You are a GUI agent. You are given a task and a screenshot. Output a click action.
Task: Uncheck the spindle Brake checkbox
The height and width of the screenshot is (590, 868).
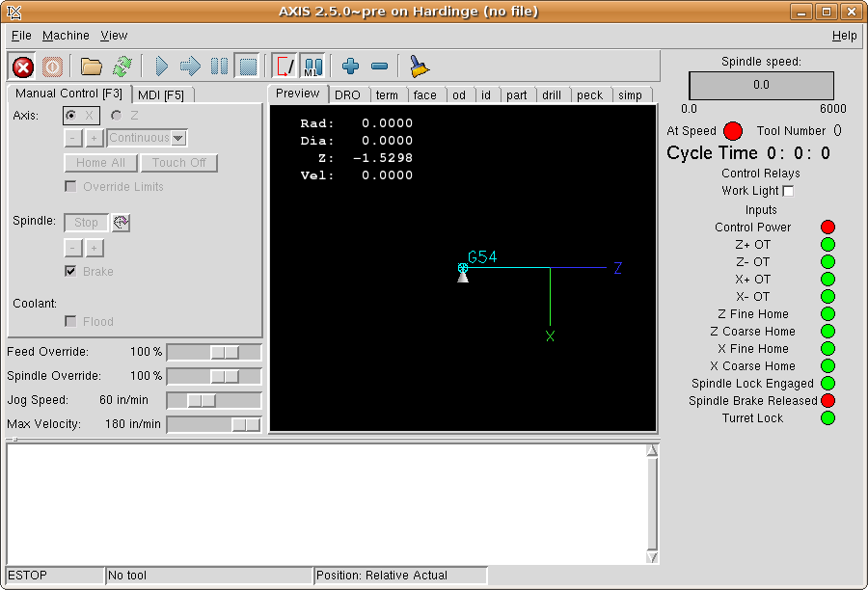(70, 271)
